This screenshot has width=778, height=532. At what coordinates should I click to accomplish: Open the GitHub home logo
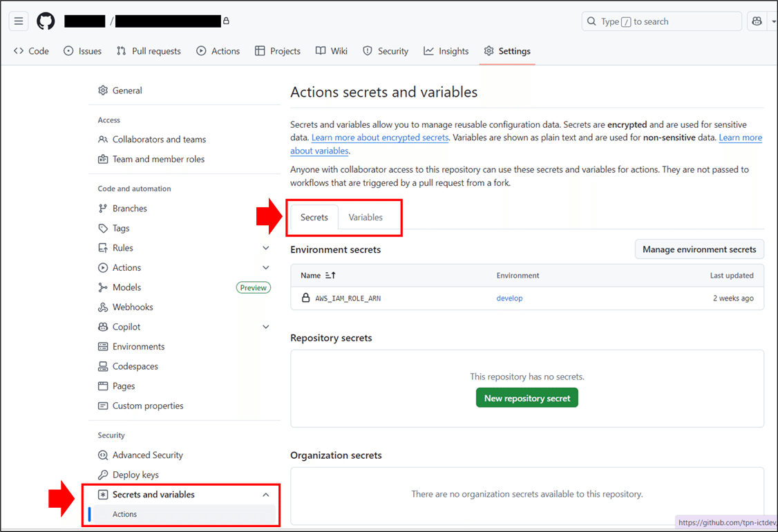click(x=46, y=21)
